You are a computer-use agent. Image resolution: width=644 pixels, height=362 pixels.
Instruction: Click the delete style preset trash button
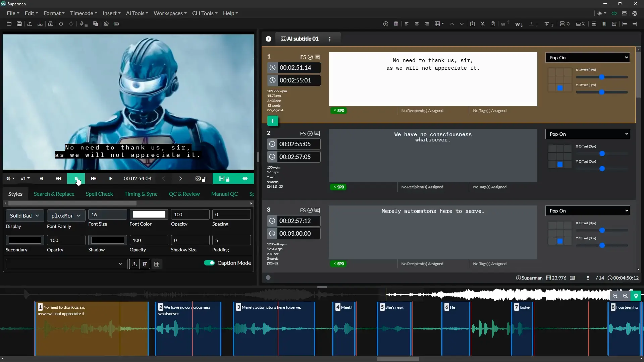click(x=145, y=264)
